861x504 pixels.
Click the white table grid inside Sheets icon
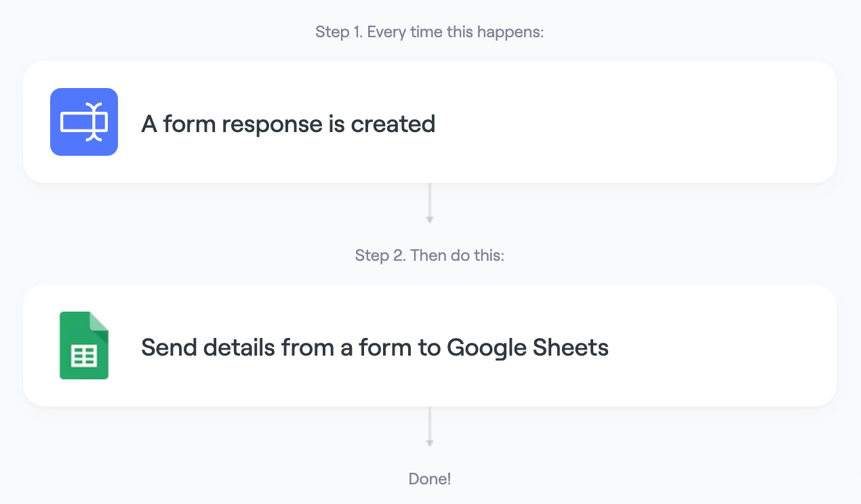coord(84,356)
